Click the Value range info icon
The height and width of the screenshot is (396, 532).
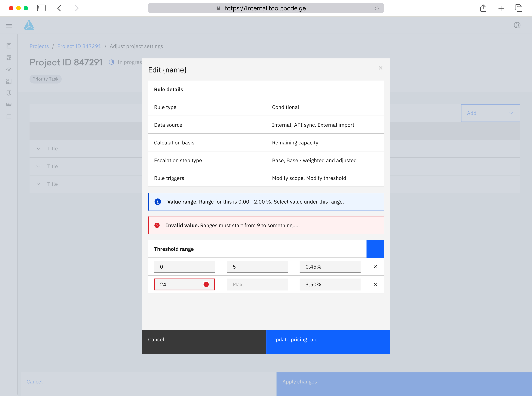tap(158, 202)
